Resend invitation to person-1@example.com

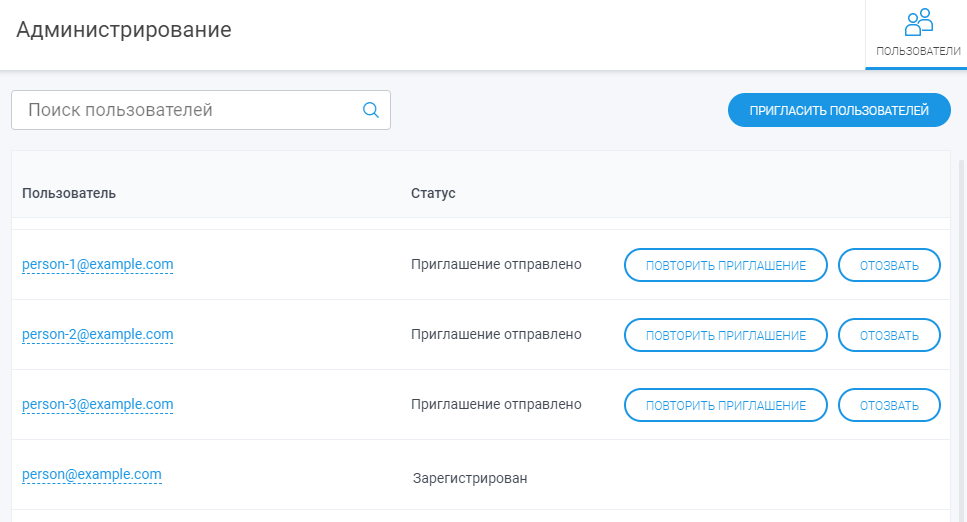(726, 265)
